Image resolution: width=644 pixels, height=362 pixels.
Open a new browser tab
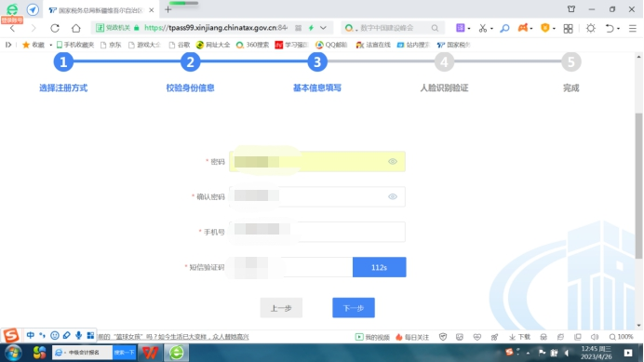tap(168, 10)
